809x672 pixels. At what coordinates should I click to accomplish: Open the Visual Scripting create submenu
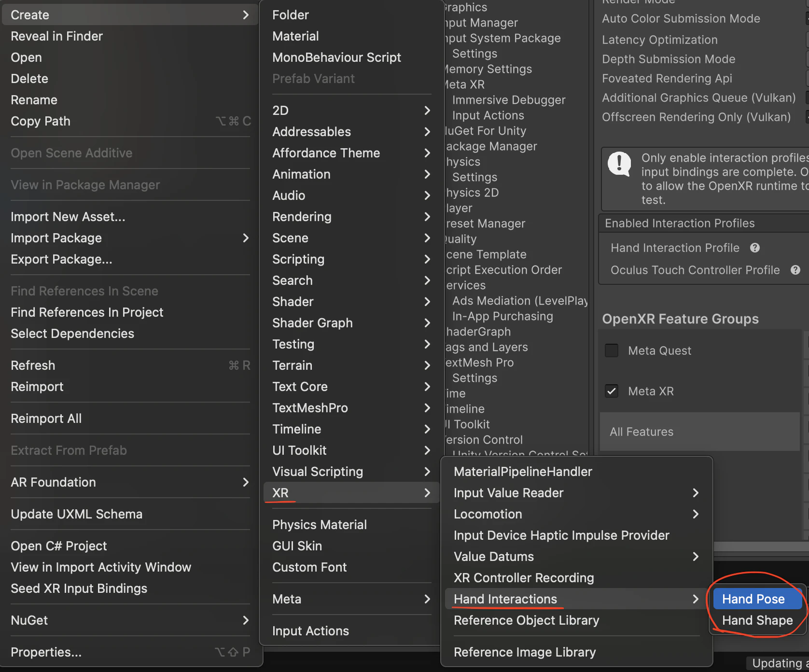click(x=351, y=472)
